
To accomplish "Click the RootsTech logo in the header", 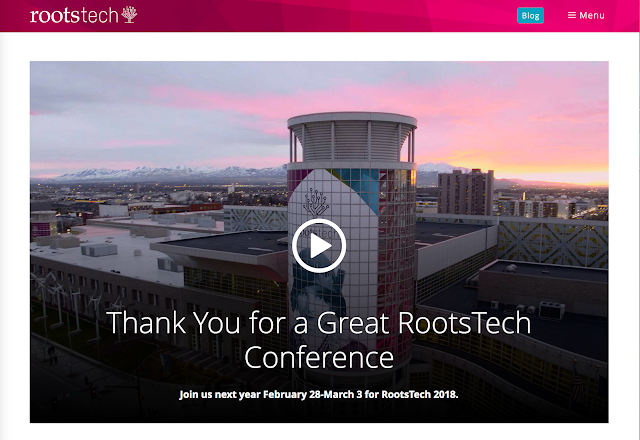I will [83, 15].
